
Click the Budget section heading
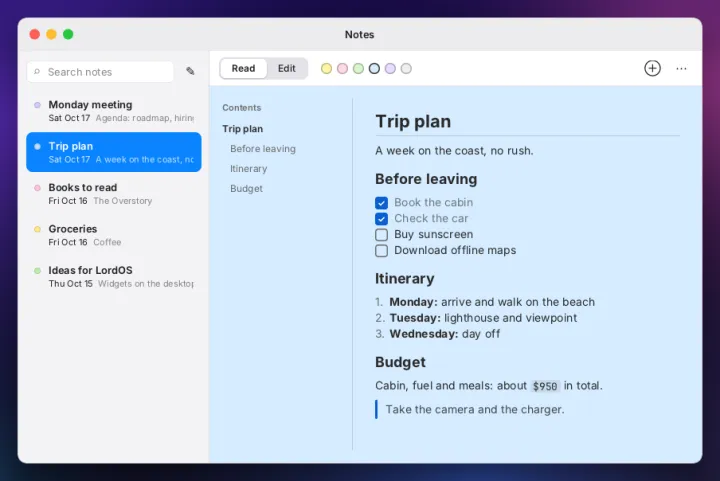point(400,362)
